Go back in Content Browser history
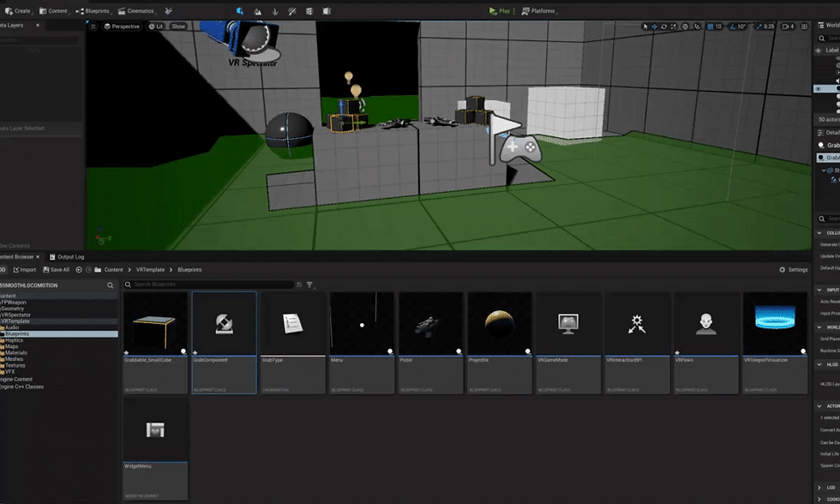 (x=79, y=269)
